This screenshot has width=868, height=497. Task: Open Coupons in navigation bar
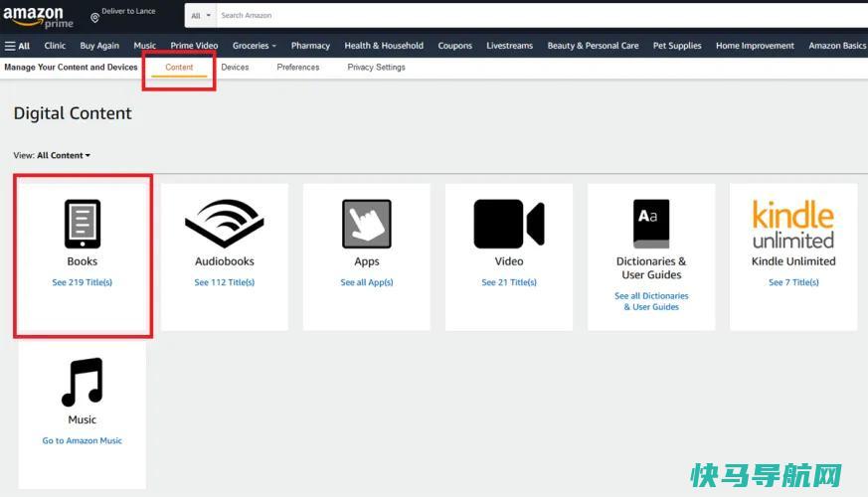tap(455, 46)
